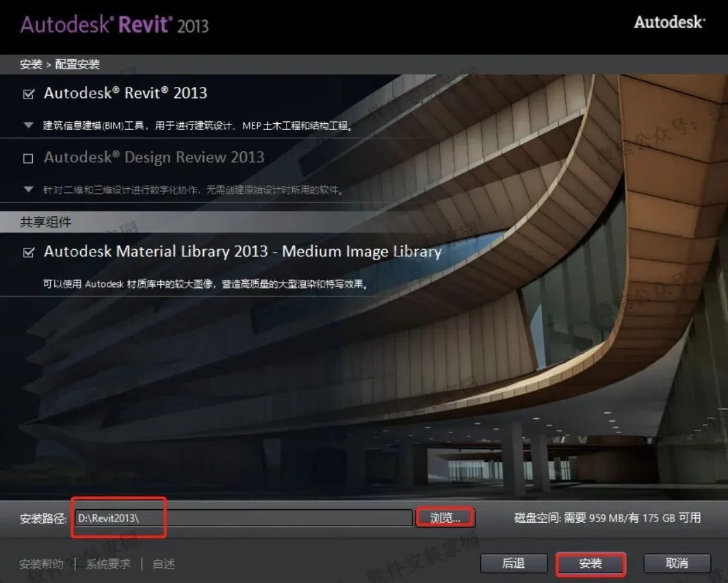This screenshot has width=728, height=583.
Task: Open the 自述 readme link
Action: [164, 564]
